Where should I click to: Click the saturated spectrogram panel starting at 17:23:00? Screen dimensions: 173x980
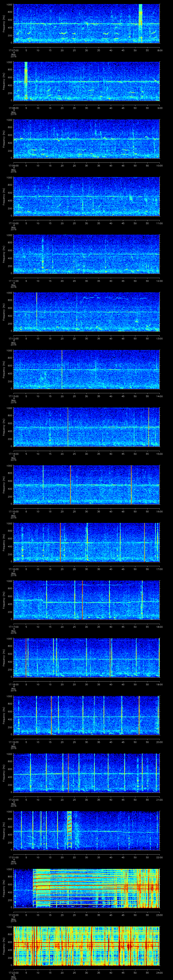[x=86, y=946]
